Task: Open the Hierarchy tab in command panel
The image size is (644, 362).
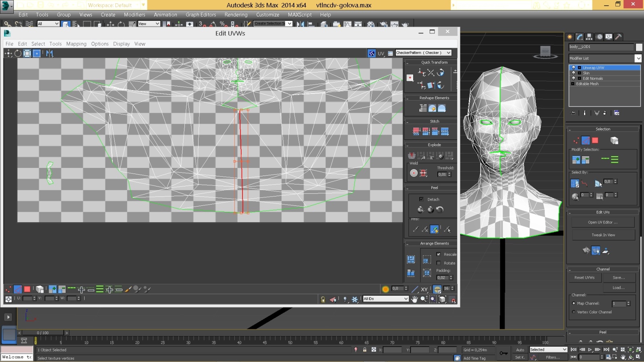Action: click(589, 37)
